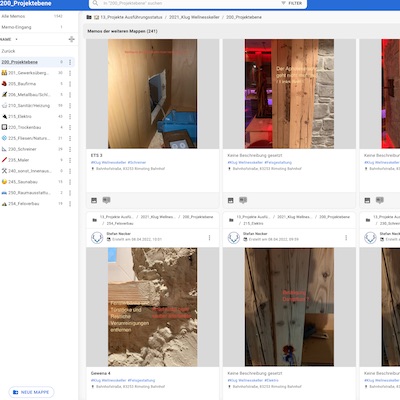Open the 235_Maler folder
This screenshot has width=400, height=400.
click(18, 160)
